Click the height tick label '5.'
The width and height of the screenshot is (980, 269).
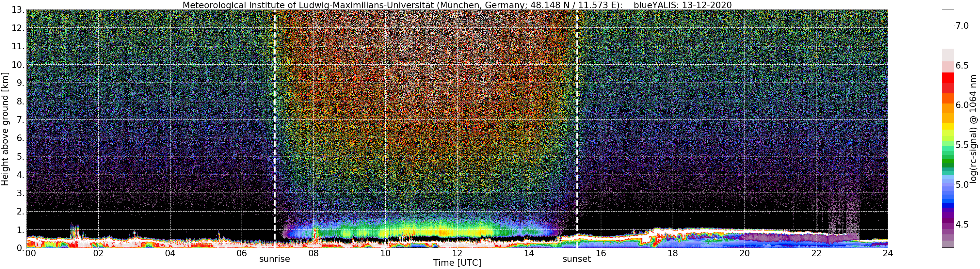(x=21, y=156)
